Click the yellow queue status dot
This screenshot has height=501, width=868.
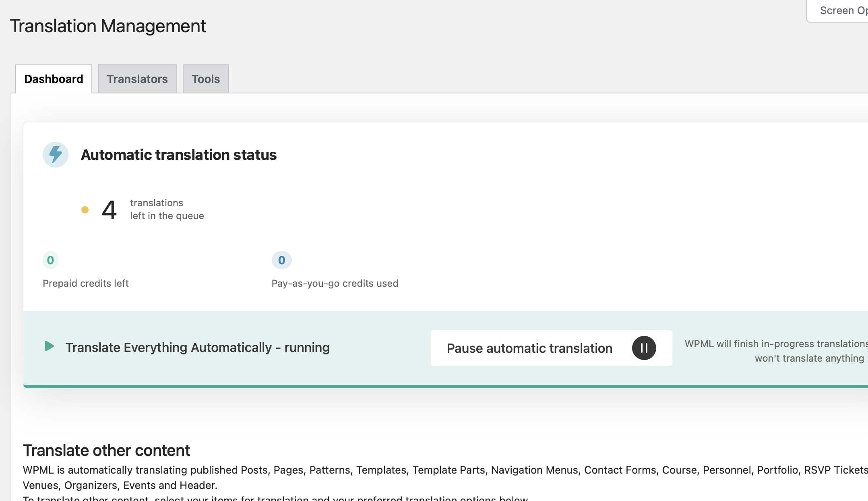pyautogui.click(x=85, y=210)
